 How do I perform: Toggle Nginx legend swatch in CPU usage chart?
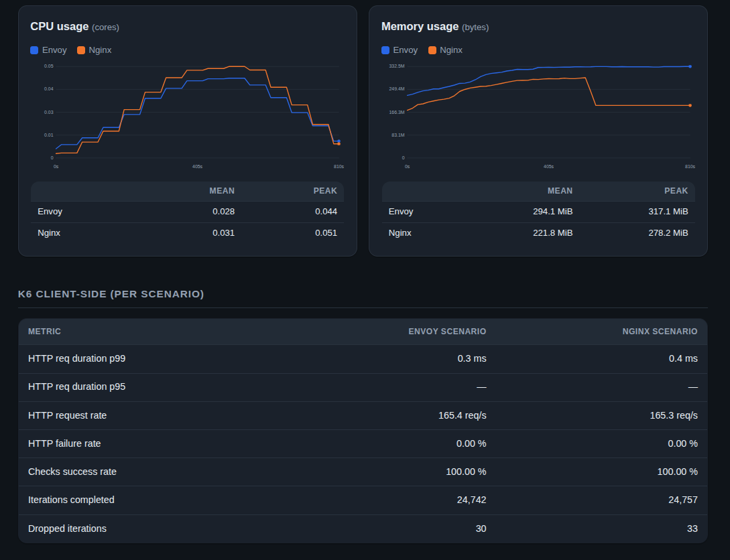[81, 50]
